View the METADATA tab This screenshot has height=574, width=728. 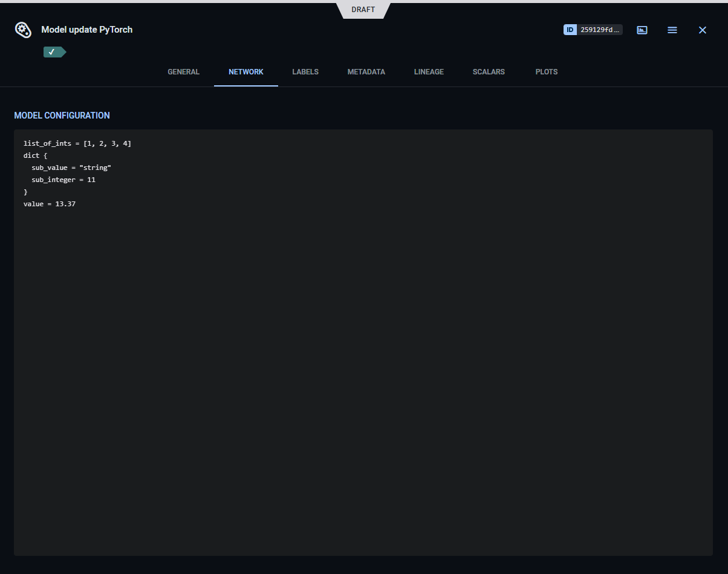coord(366,71)
